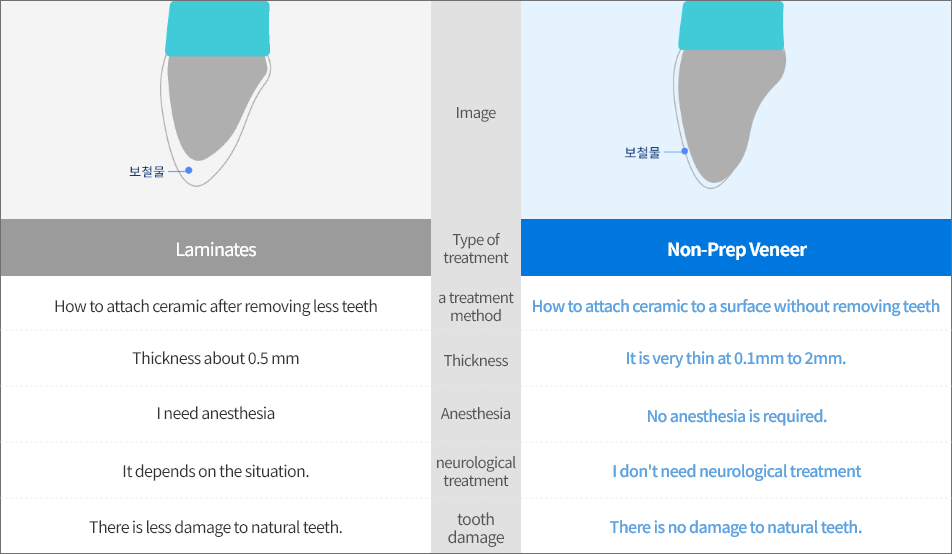Click 'It is very thin at 0.1mm to 2mm' text
The height and width of the screenshot is (554, 952).
pos(736,358)
